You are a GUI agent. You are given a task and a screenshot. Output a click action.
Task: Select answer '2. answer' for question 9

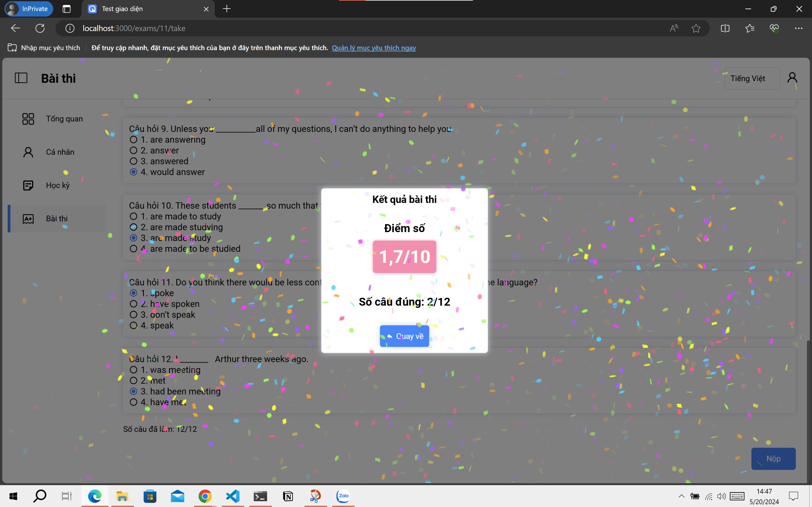tap(134, 151)
